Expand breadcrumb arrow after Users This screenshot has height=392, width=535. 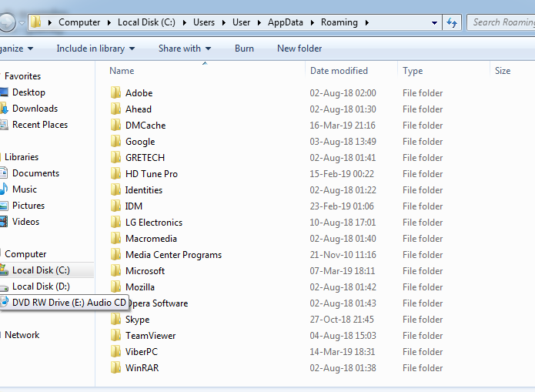click(x=224, y=22)
